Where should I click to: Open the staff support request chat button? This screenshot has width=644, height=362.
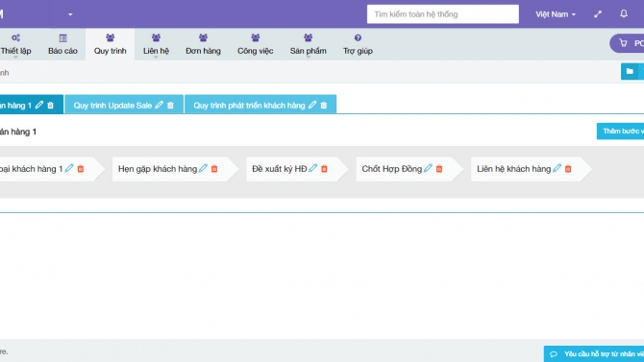point(594,353)
